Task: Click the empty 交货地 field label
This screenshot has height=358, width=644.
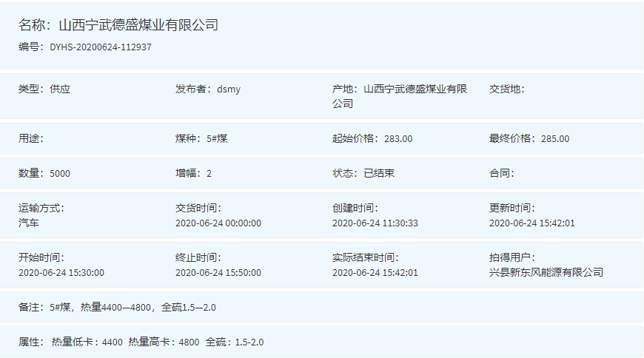Action: pyautogui.click(x=506, y=89)
